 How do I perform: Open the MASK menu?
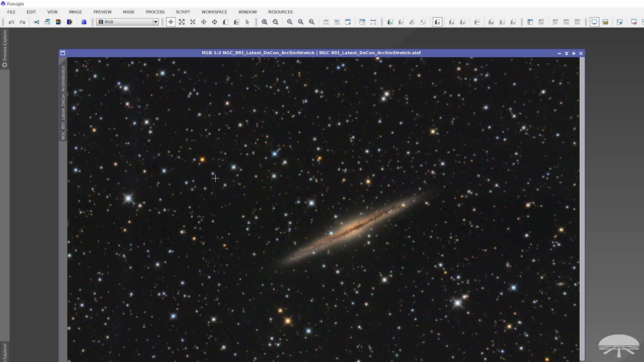129,12
